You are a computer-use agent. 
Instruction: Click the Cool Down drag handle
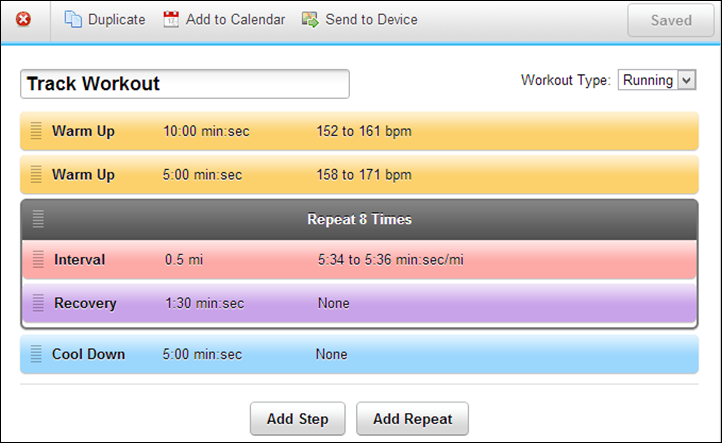36,354
